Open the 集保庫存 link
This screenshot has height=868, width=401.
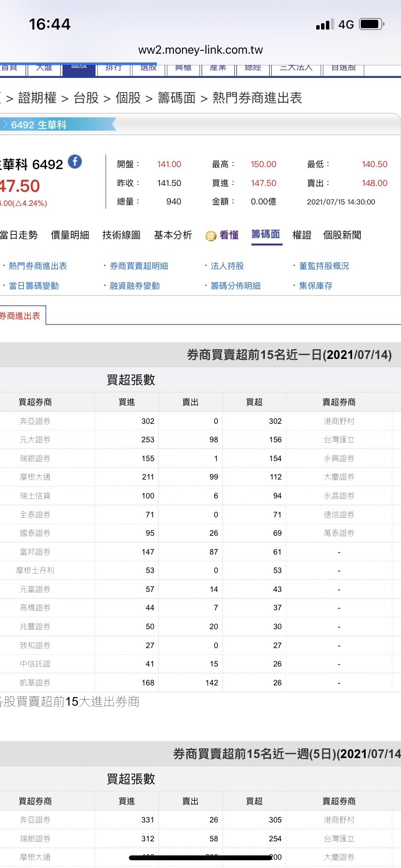pyautogui.click(x=316, y=286)
